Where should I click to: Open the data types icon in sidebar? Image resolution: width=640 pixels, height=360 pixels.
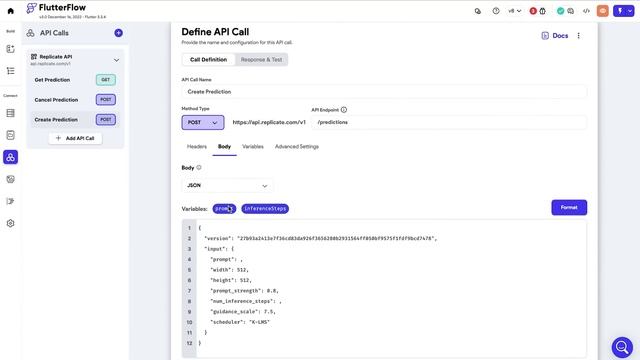tap(11, 135)
